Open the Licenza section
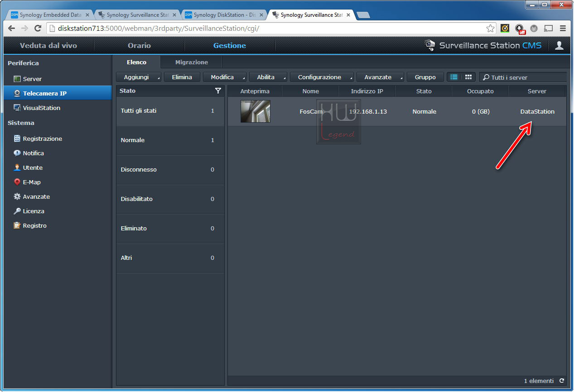 [x=58, y=211]
